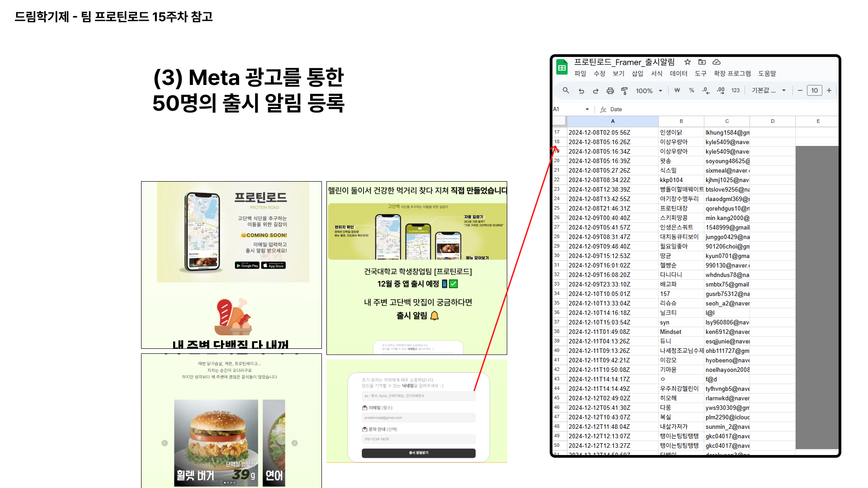The height and width of the screenshot is (488, 868).
Task: Click the spreadsheet title 프로틴로드_Framer_출시알림
Action: 624,62
